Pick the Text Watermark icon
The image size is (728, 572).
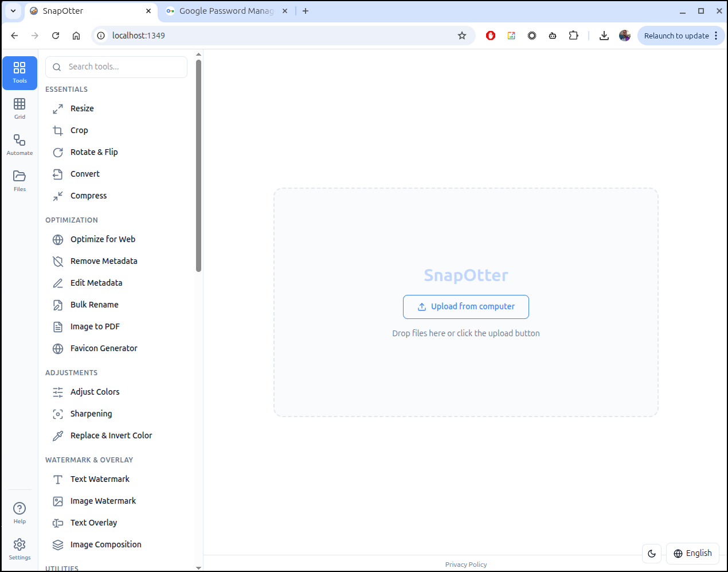(58, 479)
